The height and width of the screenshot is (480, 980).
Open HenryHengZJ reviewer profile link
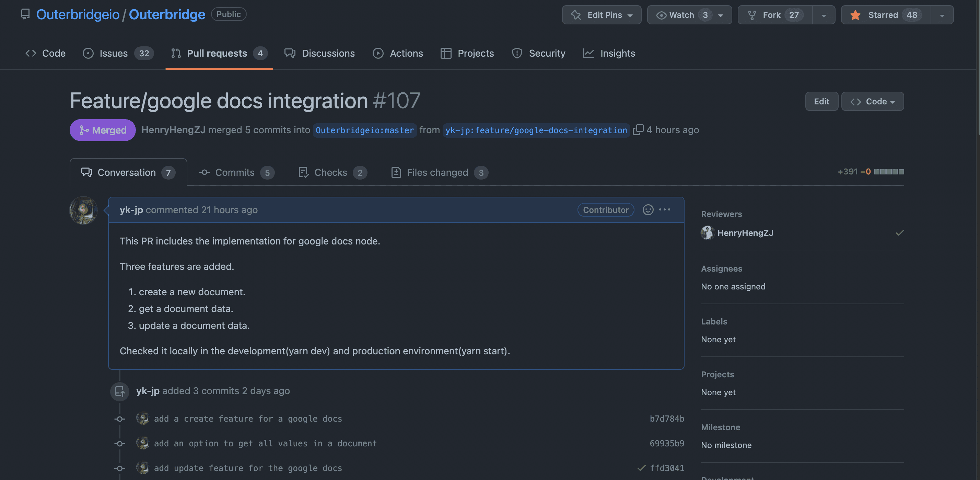coord(745,233)
